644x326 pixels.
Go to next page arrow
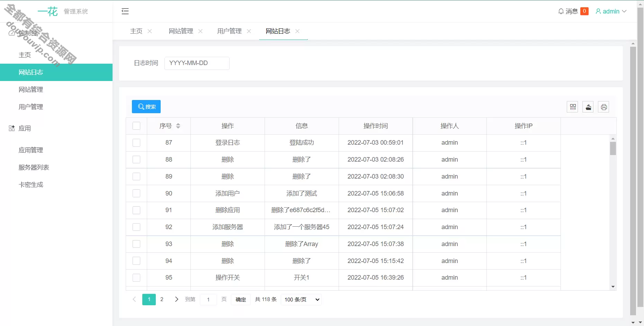click(177, 299)
